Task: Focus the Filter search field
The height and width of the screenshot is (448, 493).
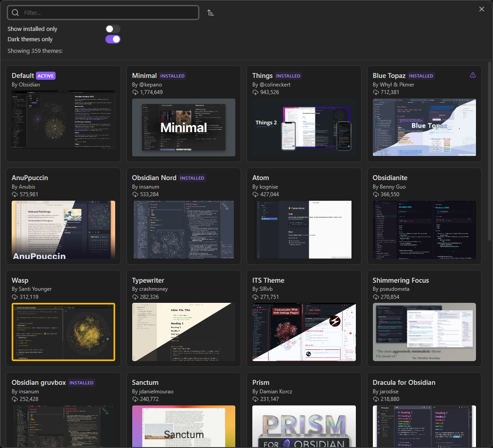Action: [108, 13]
